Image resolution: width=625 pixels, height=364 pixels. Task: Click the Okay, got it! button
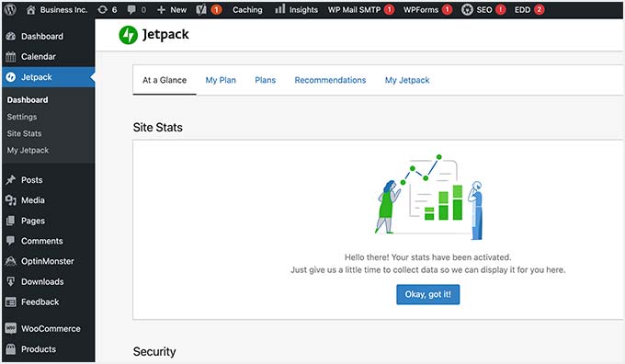coord(427,294)
